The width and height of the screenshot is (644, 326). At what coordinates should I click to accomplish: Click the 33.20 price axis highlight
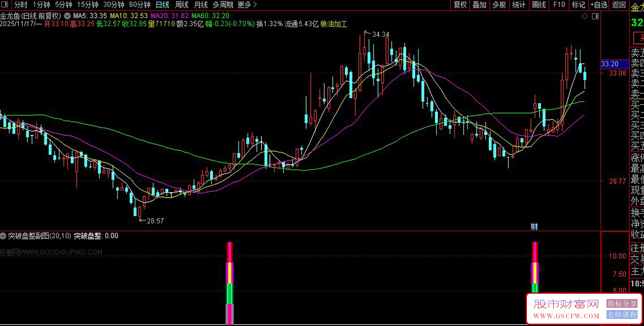point(614,64)
